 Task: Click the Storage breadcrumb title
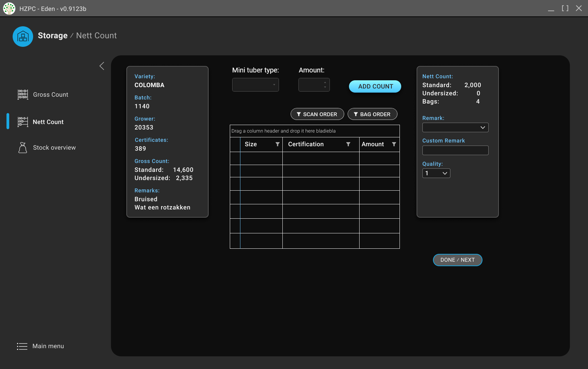tap(53, 36)
